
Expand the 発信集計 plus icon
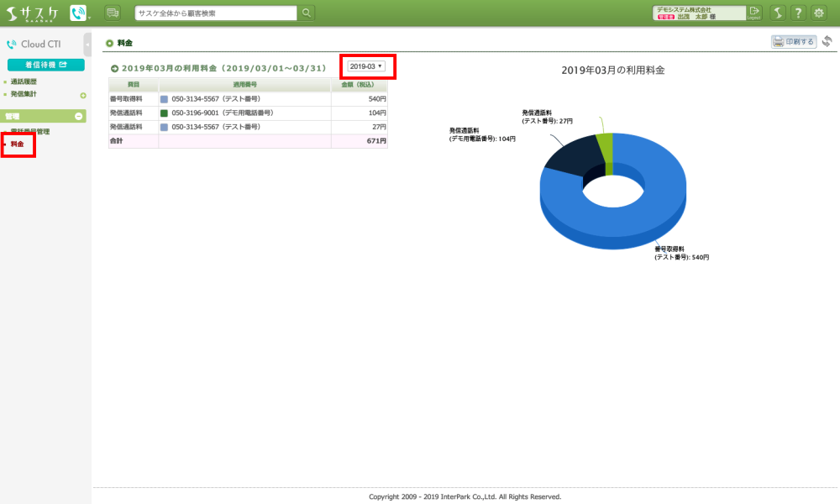tap(82, 95)
